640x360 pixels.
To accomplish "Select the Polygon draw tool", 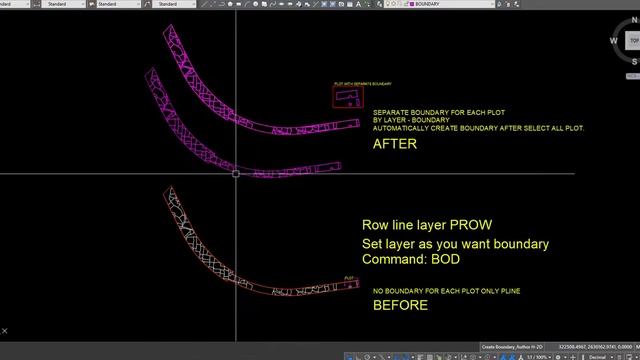I will [x=230, y=4].
